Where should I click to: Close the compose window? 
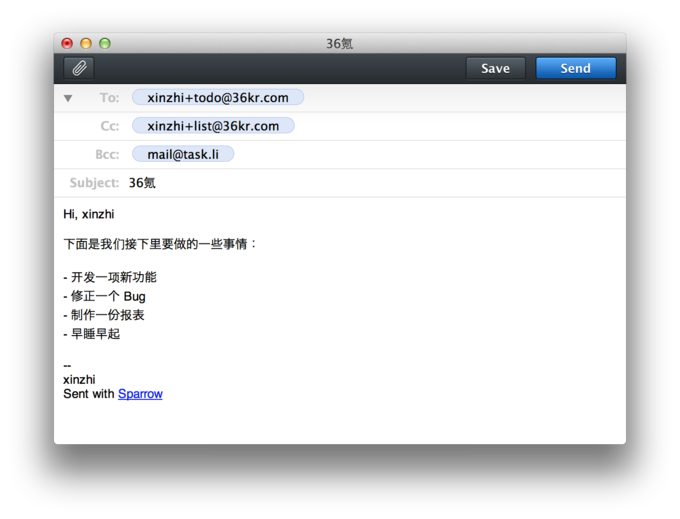point(67,43)
